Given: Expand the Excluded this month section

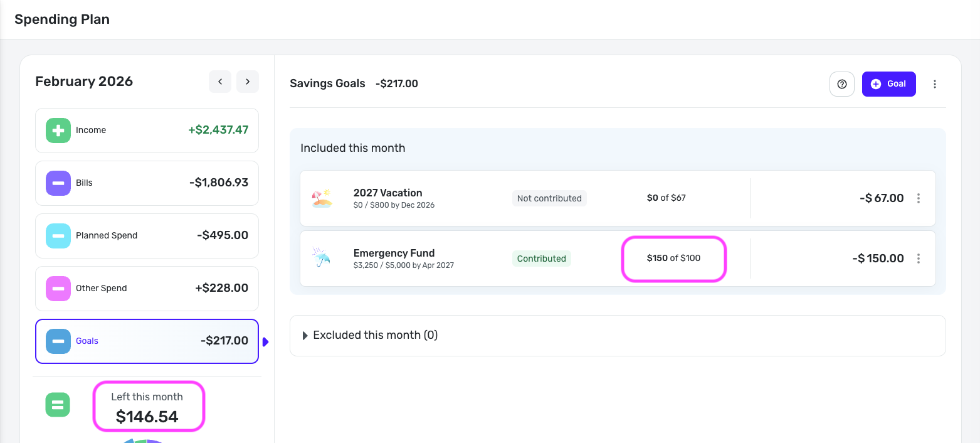Looking at the screenshot, I should coord(305,336).
